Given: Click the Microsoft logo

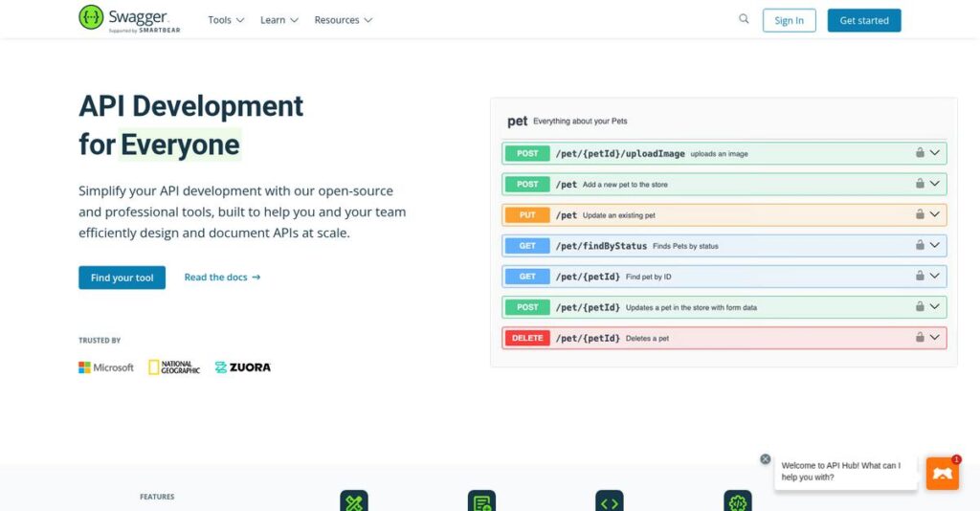Looking at the screenshot, I should tap(105, 367).
